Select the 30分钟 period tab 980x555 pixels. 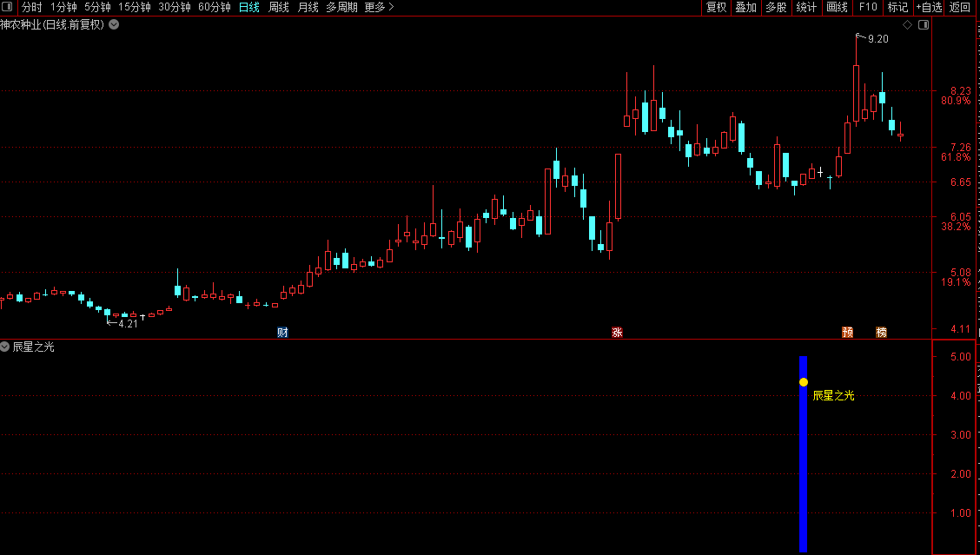tap(175, 8)
